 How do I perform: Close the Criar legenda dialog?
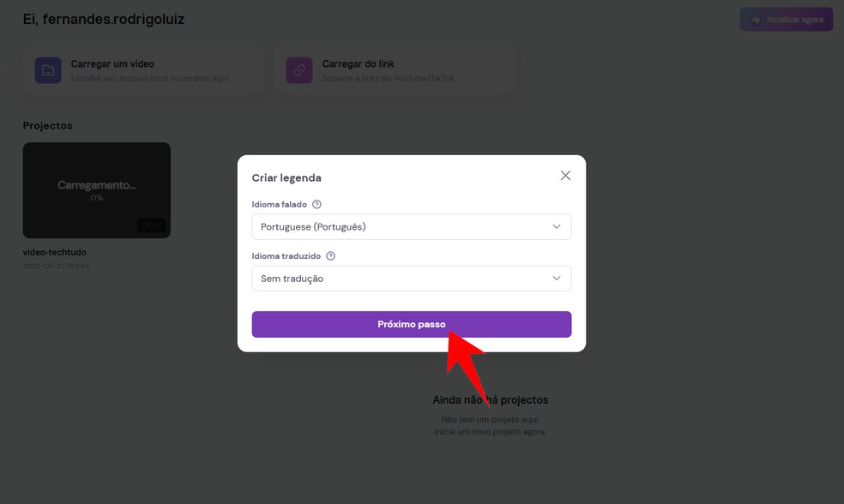point(565,176)
